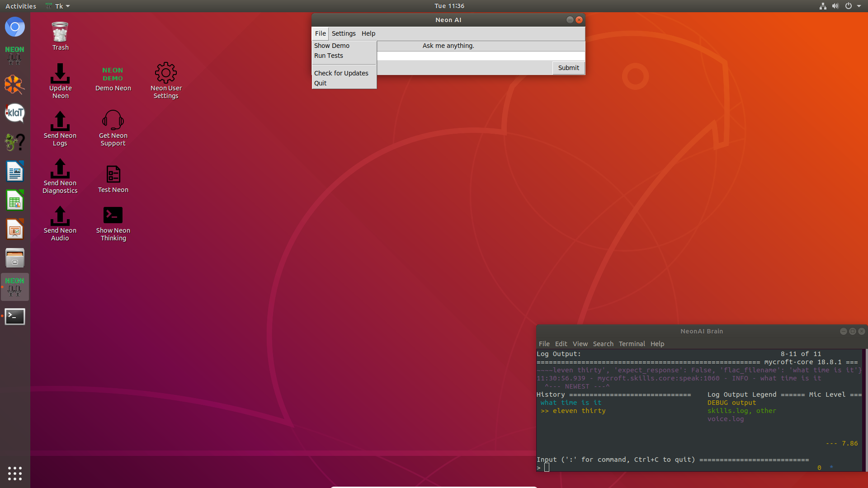Open Edit menu in NeonAI Brain terminal

point(561,344)
